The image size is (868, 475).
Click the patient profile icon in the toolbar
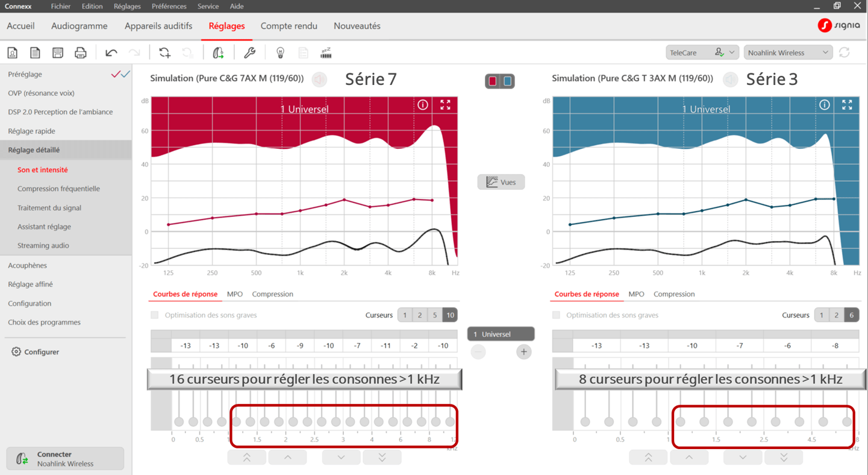point(12,53)
